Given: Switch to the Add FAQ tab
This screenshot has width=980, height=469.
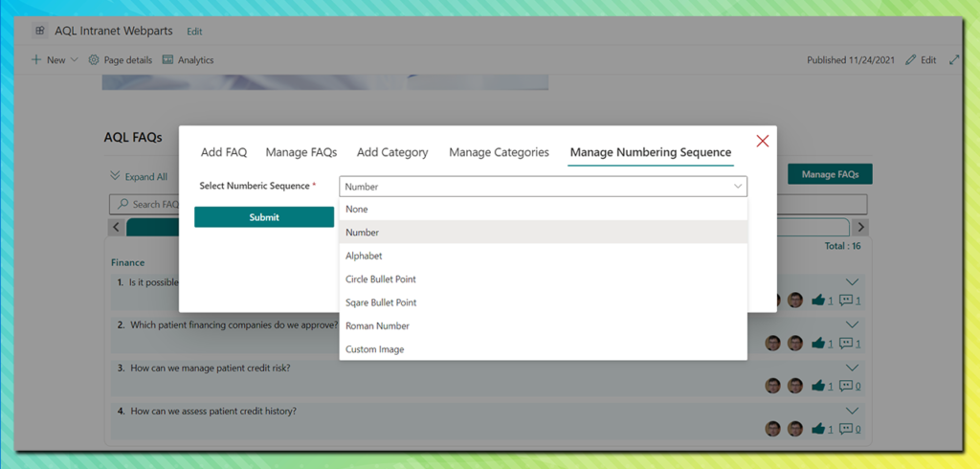Looking at the screenshot, I should tap(224, 152).
